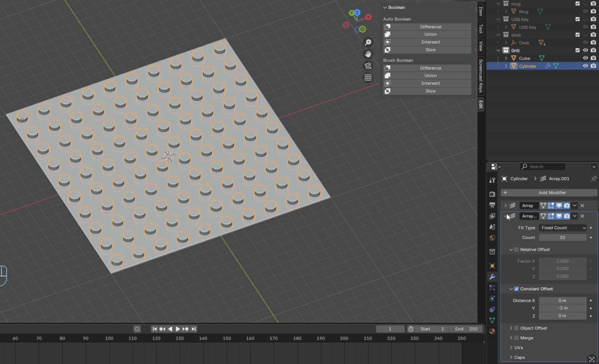Image resolution: width=599 pixels, height=364 pixels.
Task: Pin the properties editor context
Action: (594, 179)
